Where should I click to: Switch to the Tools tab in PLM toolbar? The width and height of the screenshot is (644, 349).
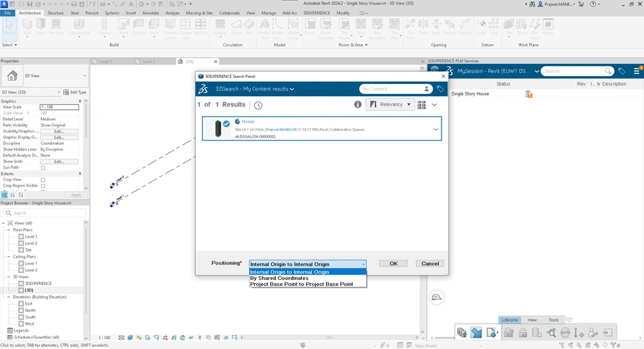coord(553,320)
